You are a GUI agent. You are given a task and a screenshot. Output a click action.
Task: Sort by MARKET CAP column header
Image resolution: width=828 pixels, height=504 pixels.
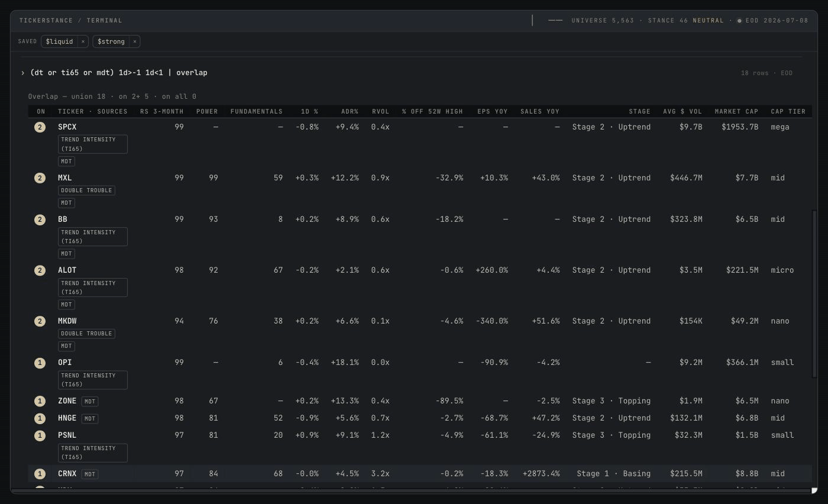[736, 111]
